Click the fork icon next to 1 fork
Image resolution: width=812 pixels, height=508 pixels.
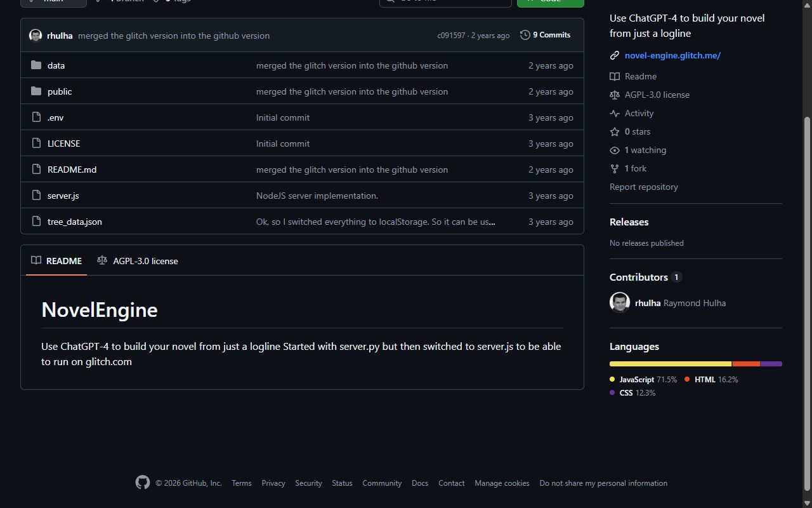click(614, 168)
